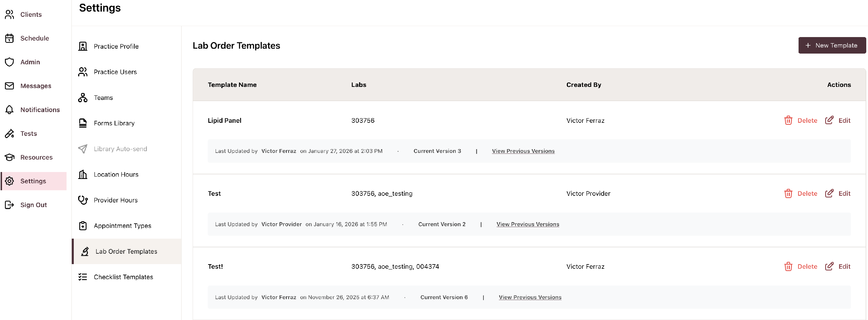Click the Sign Out icon
Image resolution: width=868 pixels, height=320 pixels.
10,205
